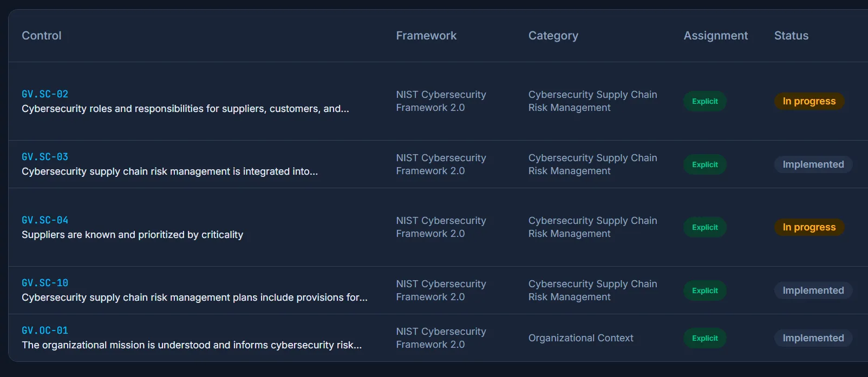Sort by the Category column header
This screenshot has width=868, height=377.
[553, 36]
